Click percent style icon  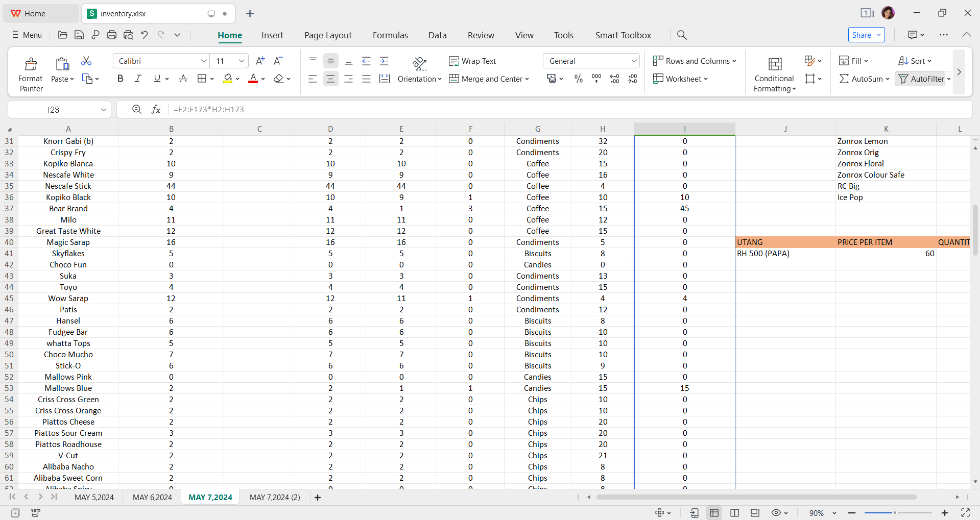click(x=578, y=79)
